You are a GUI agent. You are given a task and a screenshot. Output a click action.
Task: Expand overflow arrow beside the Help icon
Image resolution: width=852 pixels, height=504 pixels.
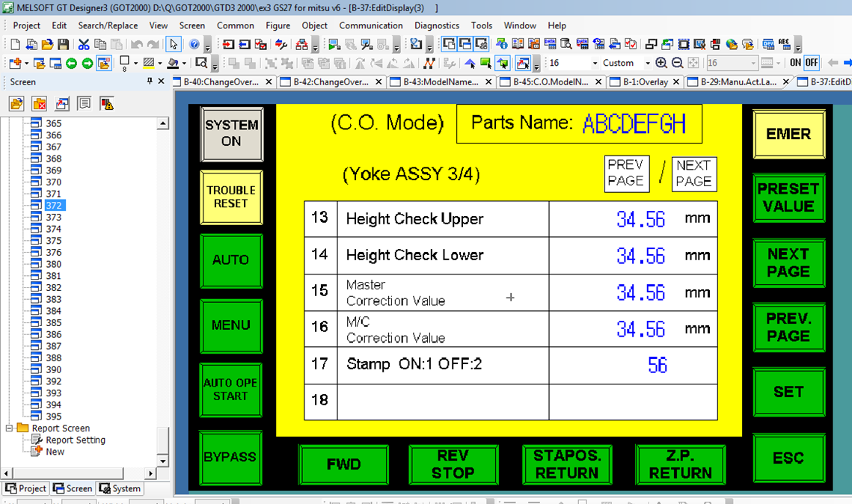click(x=207, y=46)
